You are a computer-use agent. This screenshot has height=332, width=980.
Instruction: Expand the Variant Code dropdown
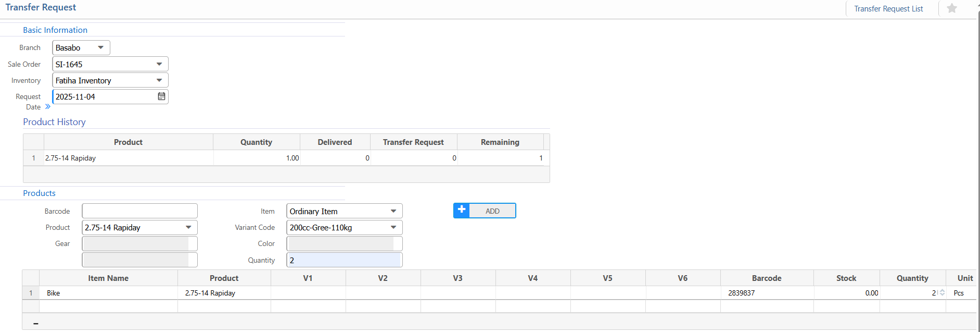393,227
